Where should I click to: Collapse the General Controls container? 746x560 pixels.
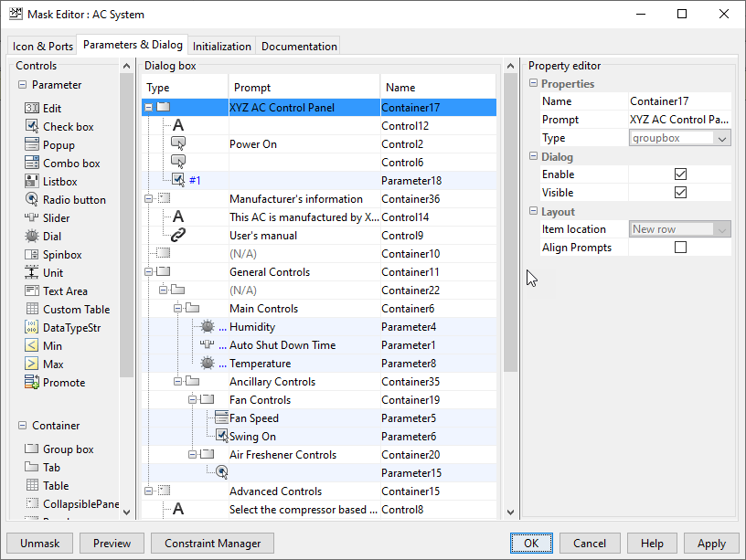(149, 272)
